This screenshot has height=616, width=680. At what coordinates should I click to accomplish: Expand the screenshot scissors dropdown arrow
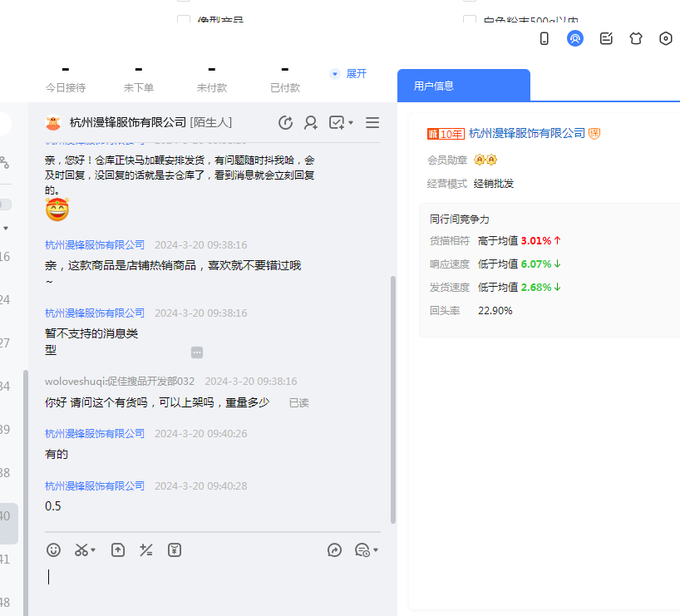click(93, 550)
